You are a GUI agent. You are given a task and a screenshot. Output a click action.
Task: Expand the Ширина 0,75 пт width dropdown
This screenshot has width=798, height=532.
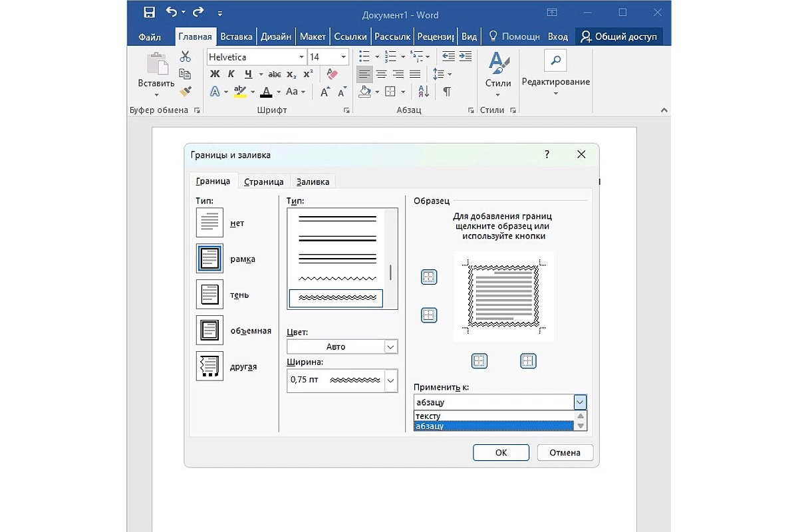point(391,380)
